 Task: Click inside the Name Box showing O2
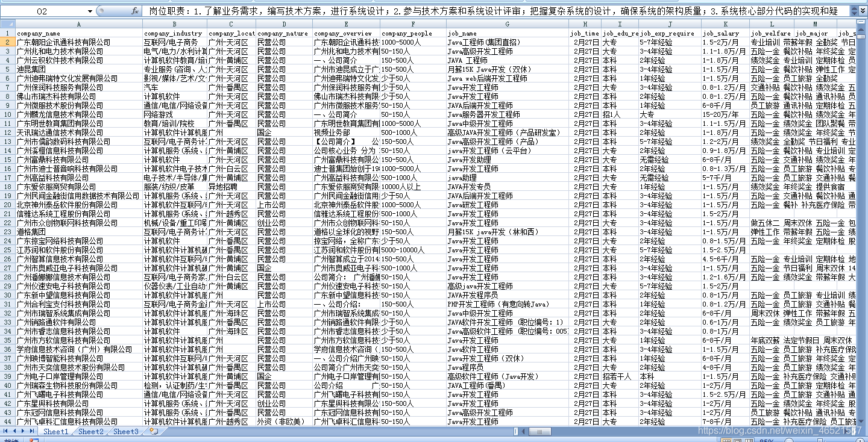[42, 11]
